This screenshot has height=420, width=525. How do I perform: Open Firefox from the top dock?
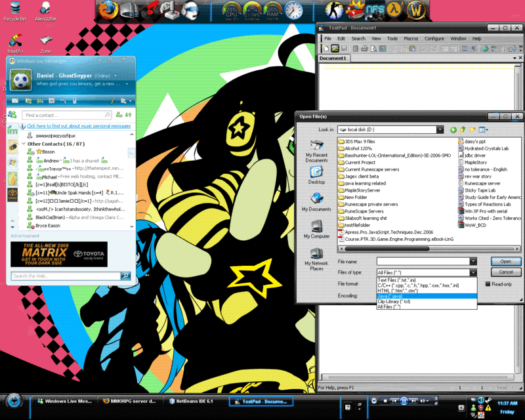108,9
